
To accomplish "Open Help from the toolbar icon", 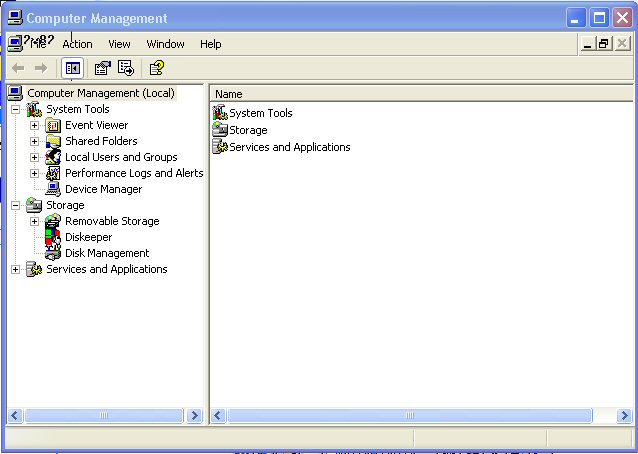I will [156, 68].
